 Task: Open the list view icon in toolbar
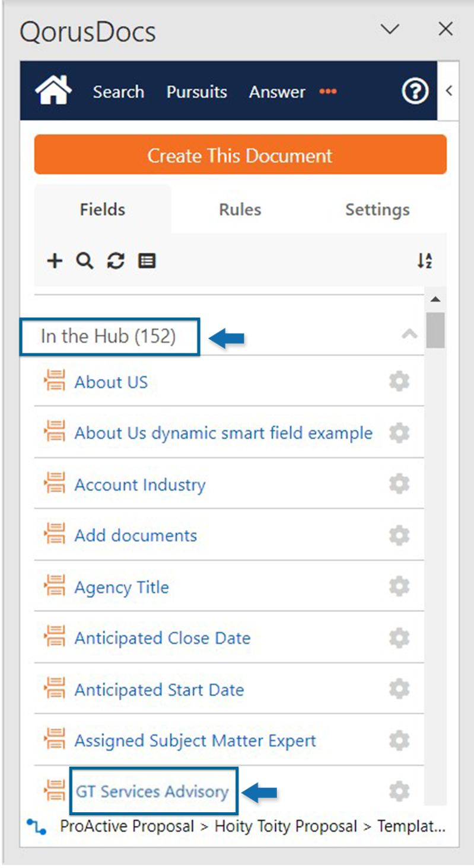[x=147, y=261]
